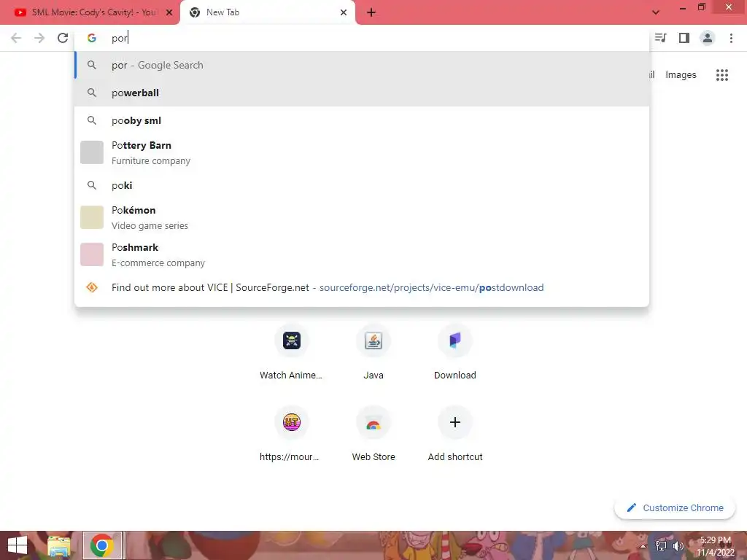The image size is (747, 560).
Task: Choose the 'powerball' suggestion
Action: click(362, 93)
